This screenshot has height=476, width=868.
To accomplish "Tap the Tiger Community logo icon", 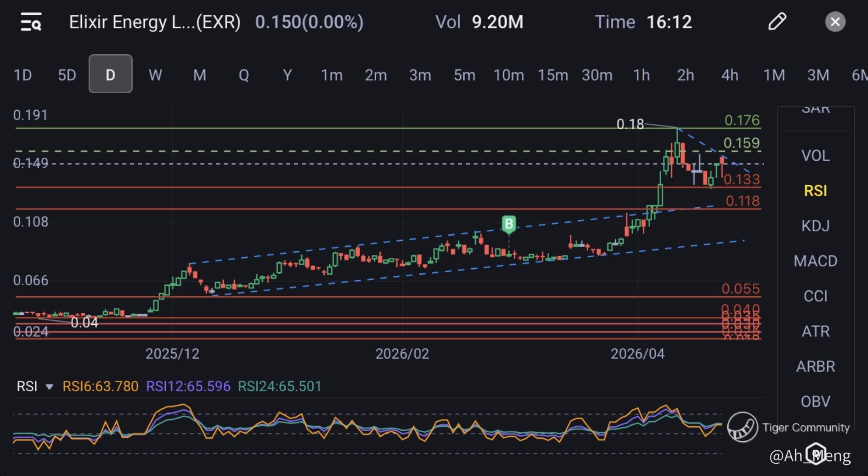I will click(742, 427).
